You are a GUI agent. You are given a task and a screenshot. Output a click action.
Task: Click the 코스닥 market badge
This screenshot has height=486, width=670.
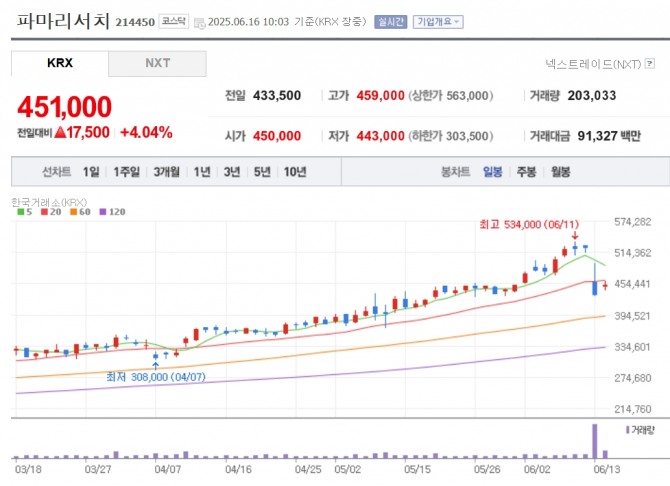coord(173,21)
